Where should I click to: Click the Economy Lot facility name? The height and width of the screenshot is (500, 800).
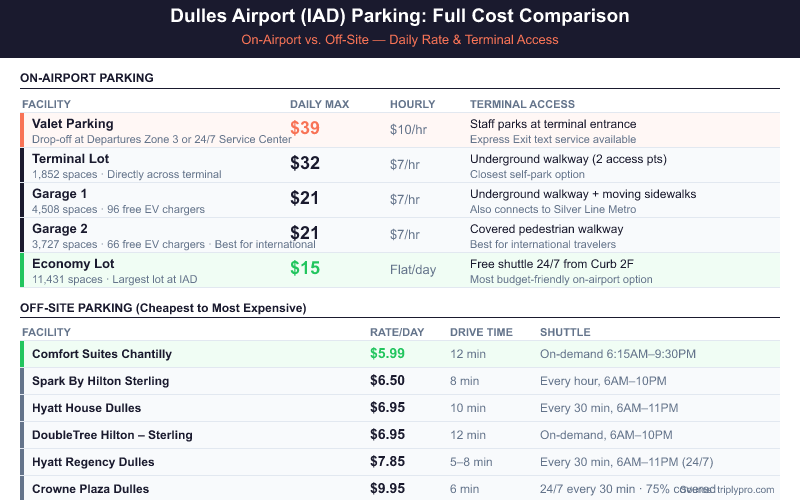(72, 264)
